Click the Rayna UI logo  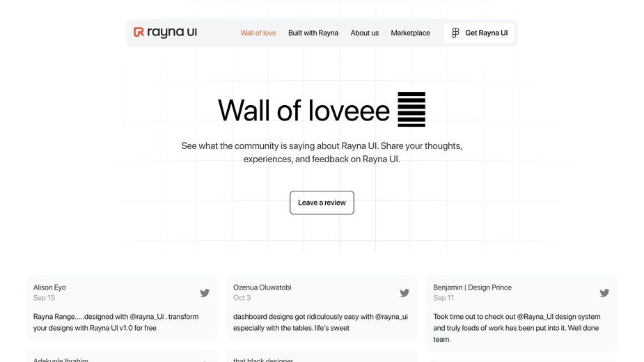pos(165,33)
